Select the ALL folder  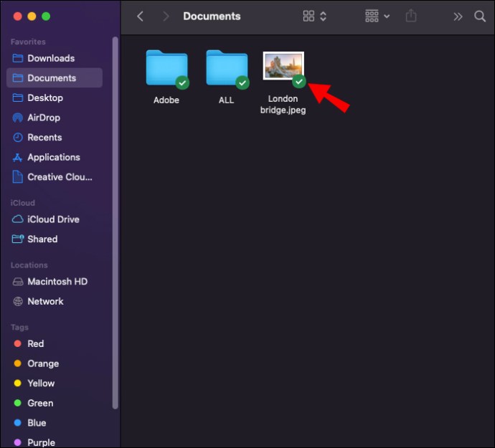pos(227,68)
